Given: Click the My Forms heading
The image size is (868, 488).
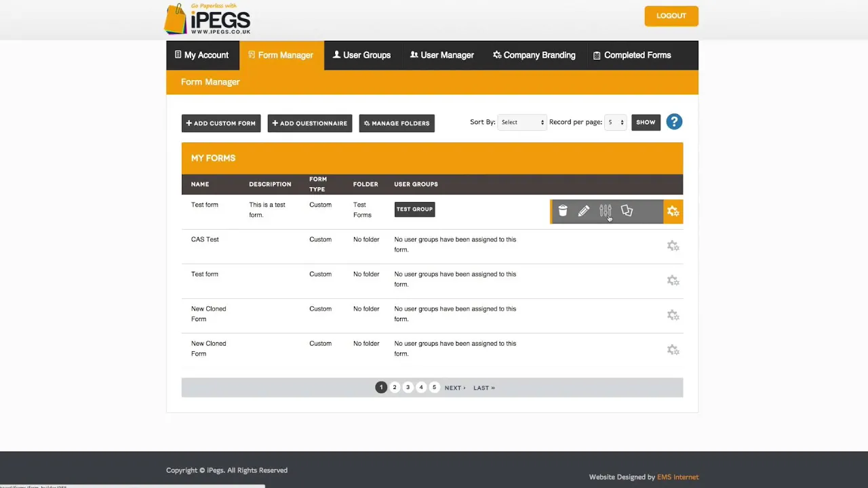Looking at the screenshot, I should 213,158.
